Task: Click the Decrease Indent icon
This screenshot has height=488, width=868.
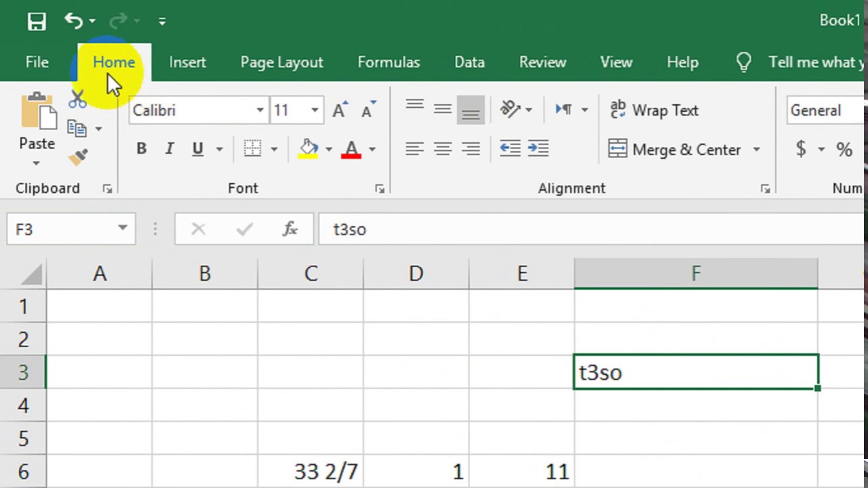Action: (510, 148)
